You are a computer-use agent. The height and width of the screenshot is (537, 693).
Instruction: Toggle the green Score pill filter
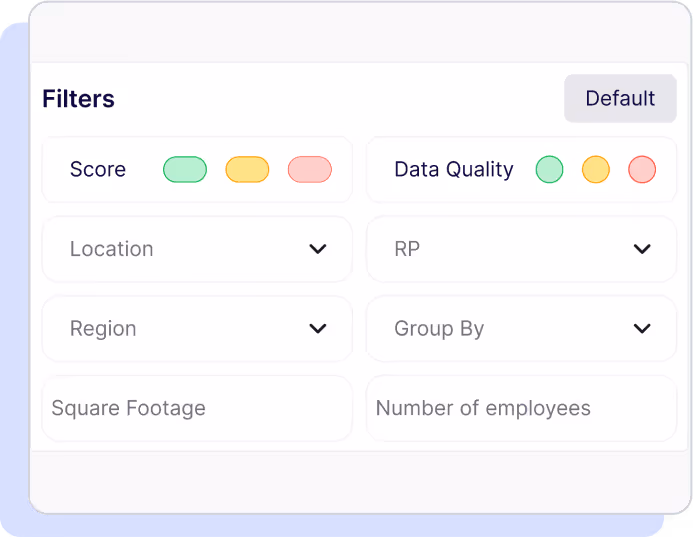(x=185, y=170)
